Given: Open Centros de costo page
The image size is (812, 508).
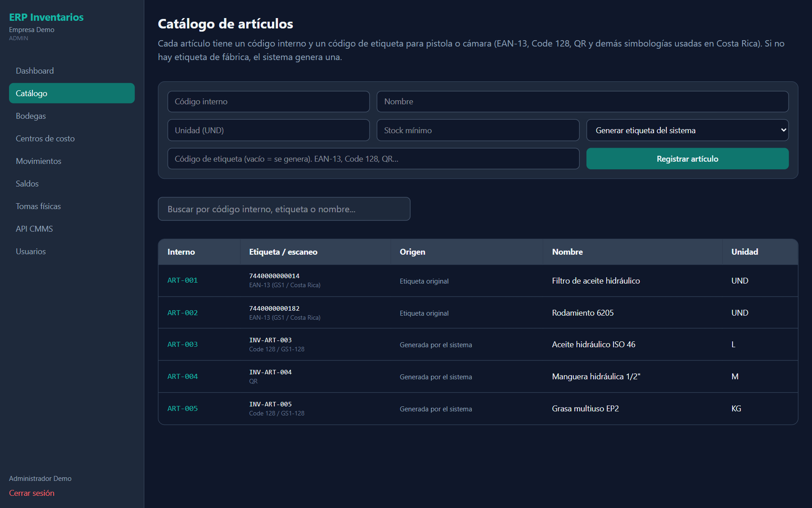Looking at the screenshot, I should tap(72, 139).
